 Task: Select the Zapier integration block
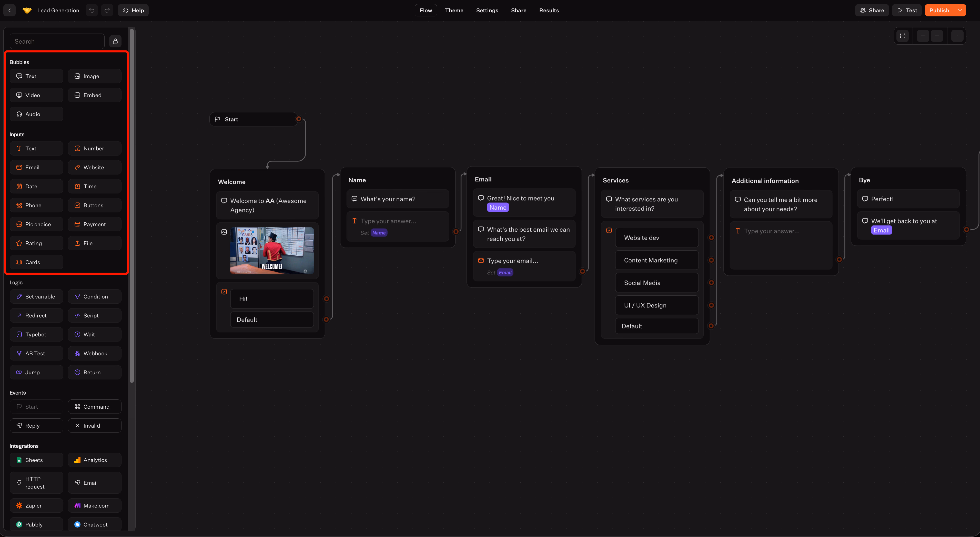[x=36, y=505]
